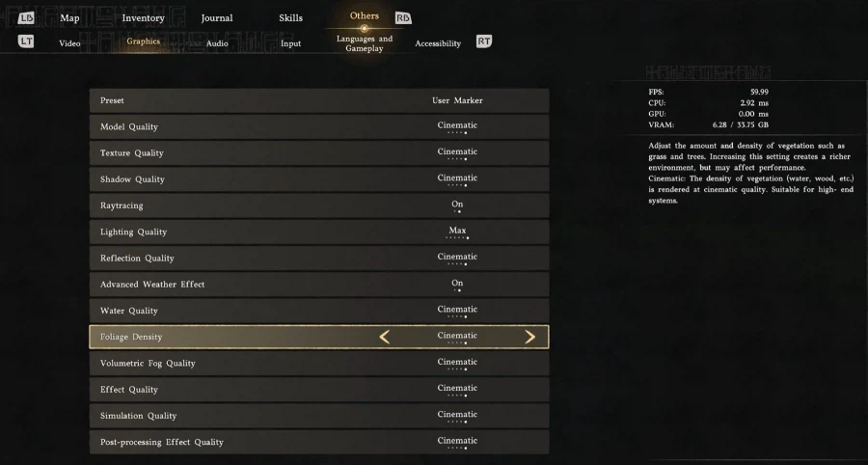
Task: Click left arrow on Foliage Density
Action: tap(385, 337)
